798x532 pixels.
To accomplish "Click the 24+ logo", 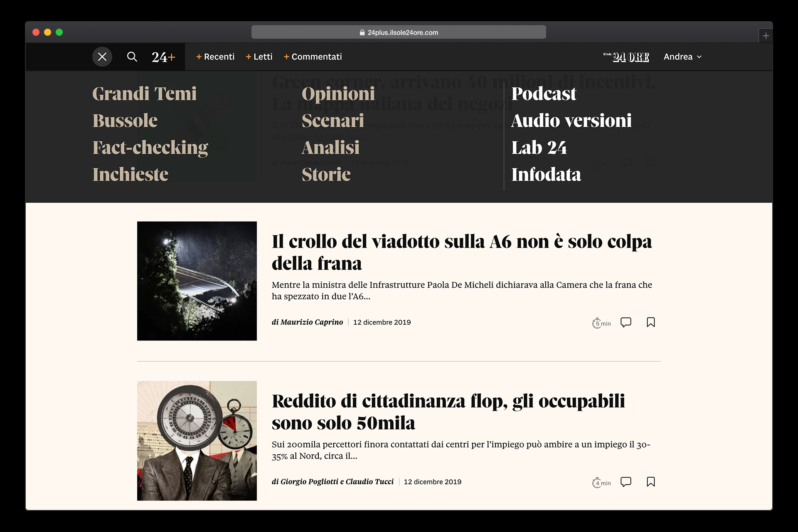I will (x=163, y=57).
